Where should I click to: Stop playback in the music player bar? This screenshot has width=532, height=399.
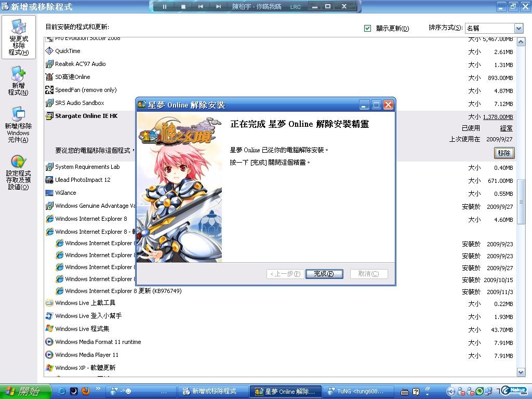pyautogui.click(x=183, y=6)
